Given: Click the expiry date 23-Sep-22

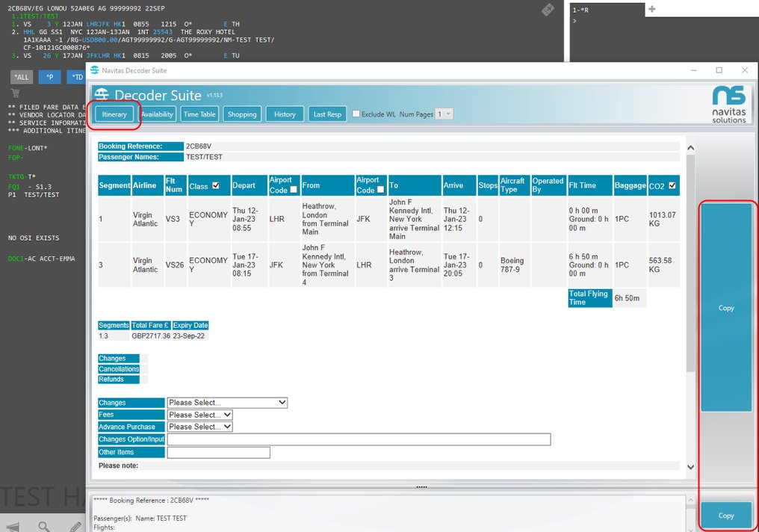Looking at the screenshot, I should 189,336.
